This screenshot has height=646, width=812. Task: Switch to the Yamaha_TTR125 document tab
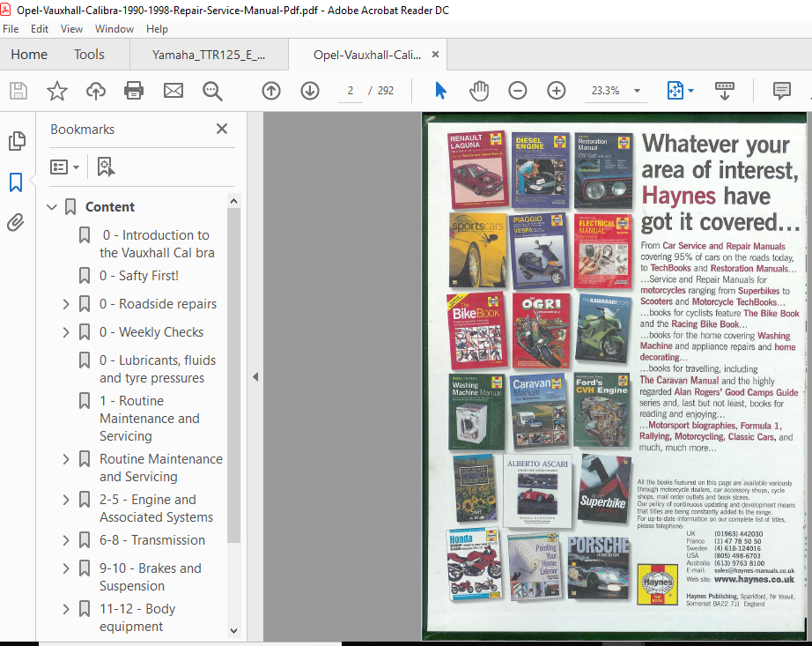pyautogui.click(x=209, y=55)
